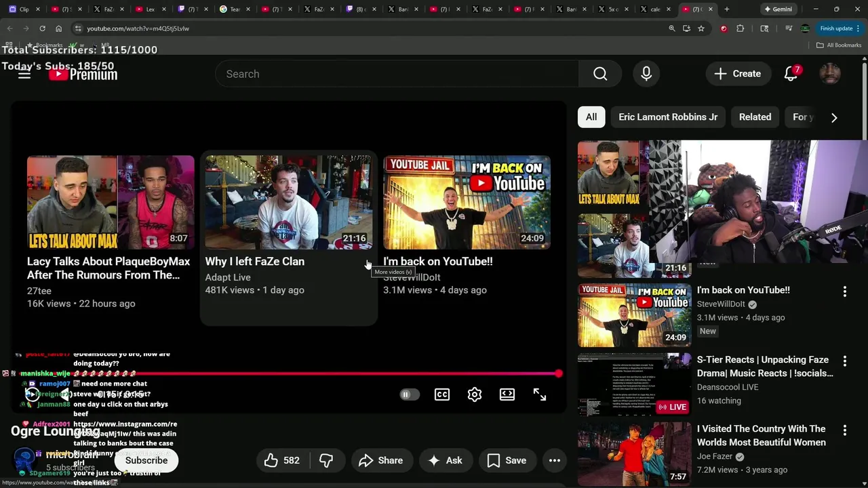868x488 pixels.
Task: Open the YouTube guide hamburger menu
Action: 24,74
